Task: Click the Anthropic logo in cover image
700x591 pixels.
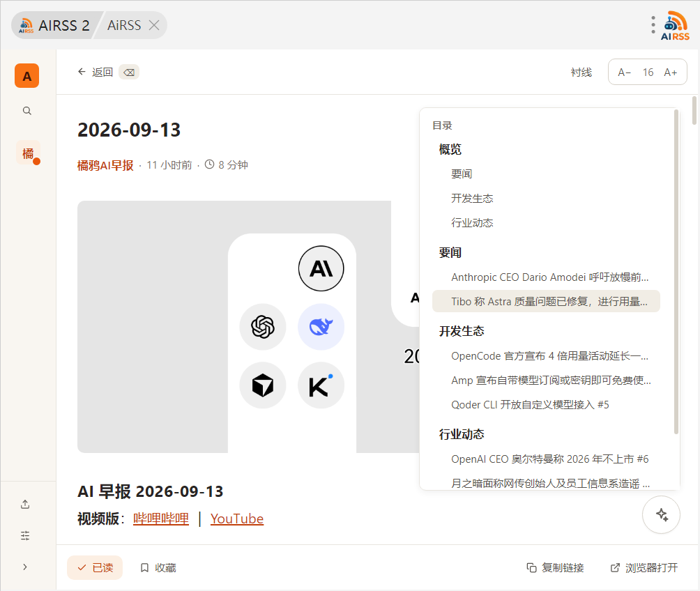Action: point(321,269)
